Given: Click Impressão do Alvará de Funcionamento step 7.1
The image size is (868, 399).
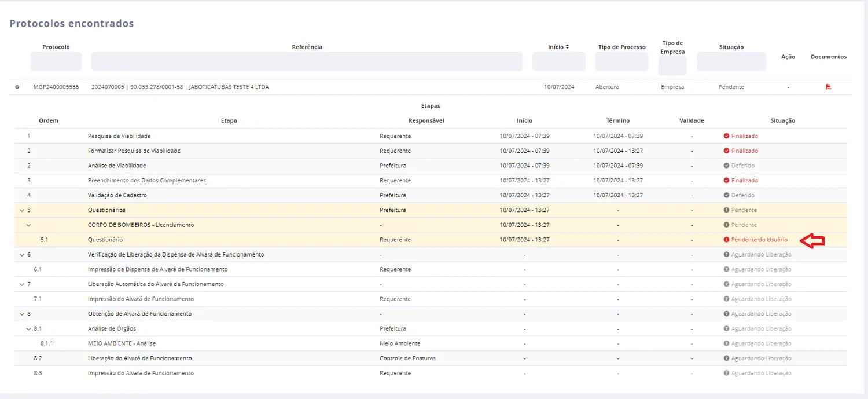Looking at the screenshot, I should (x=141, y=299).
